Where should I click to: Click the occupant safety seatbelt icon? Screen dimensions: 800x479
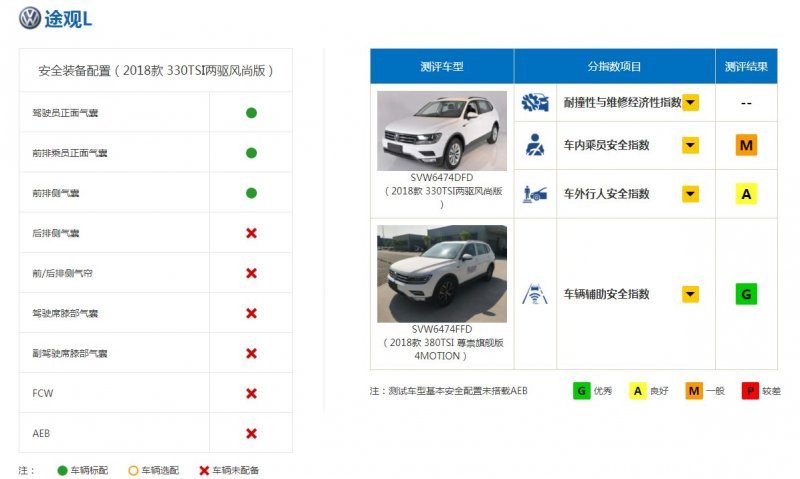(x=535, y=146)
